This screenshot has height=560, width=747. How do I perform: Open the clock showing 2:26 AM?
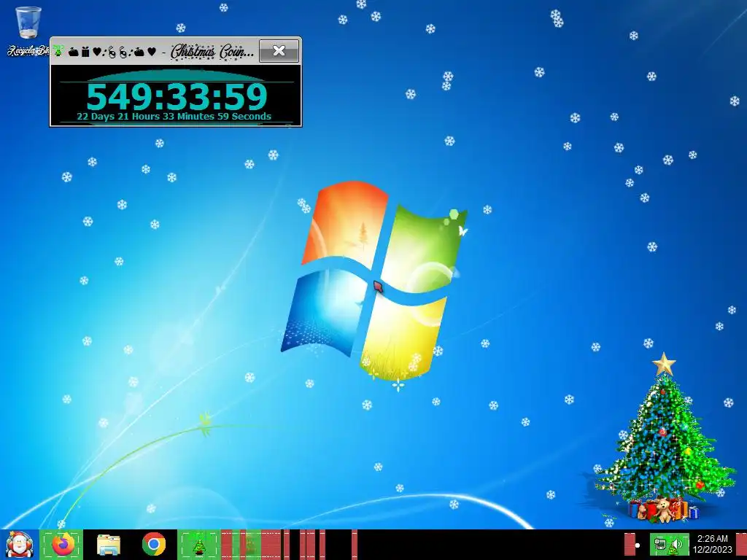pos(713,544)
